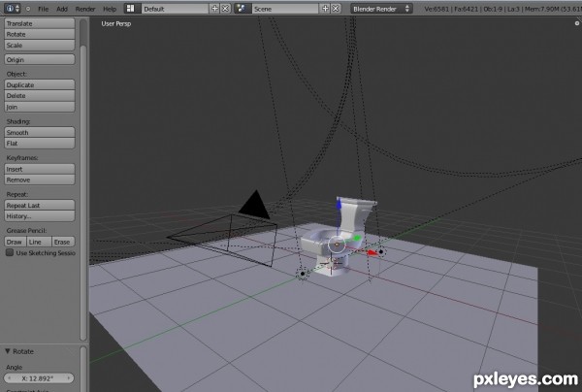Collapse the header menus toggle
This screenshot has width=582, height=392.
click(28, 9)
